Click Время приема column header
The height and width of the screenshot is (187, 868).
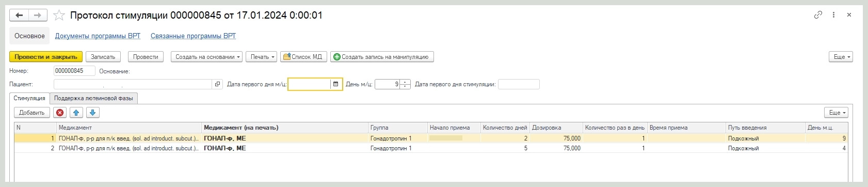(686, 128)
